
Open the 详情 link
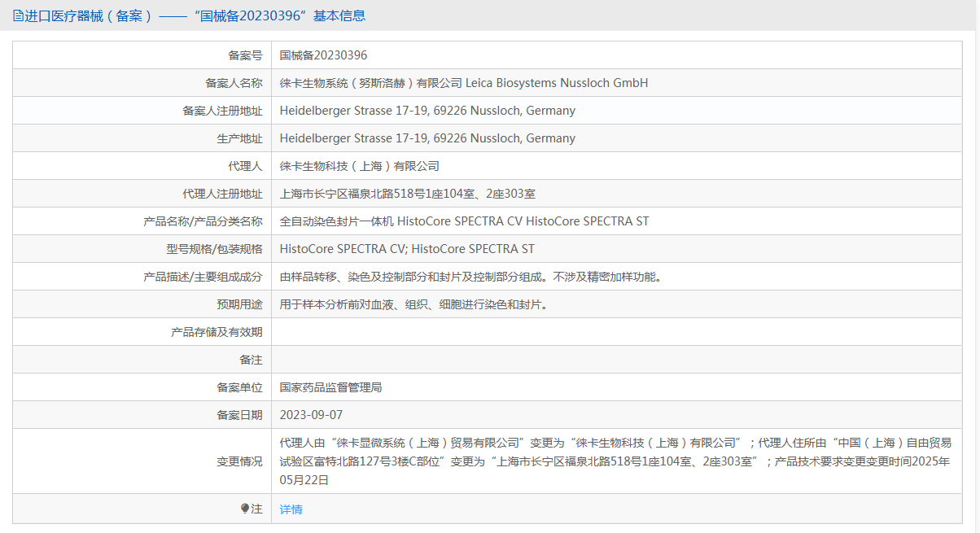(x=291, y=509)
